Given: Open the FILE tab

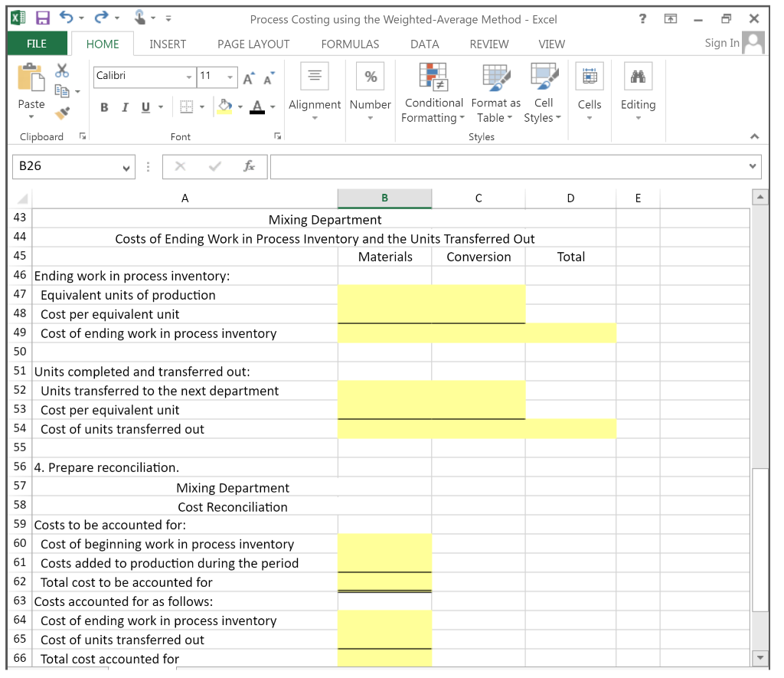Looking at the screenshot, I should click(37, 44).
